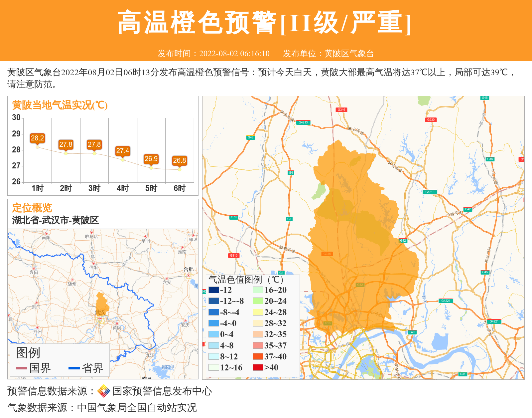Select the S43 road badge
The height and width of the screenshot is (418, 532).
point(250,137)
